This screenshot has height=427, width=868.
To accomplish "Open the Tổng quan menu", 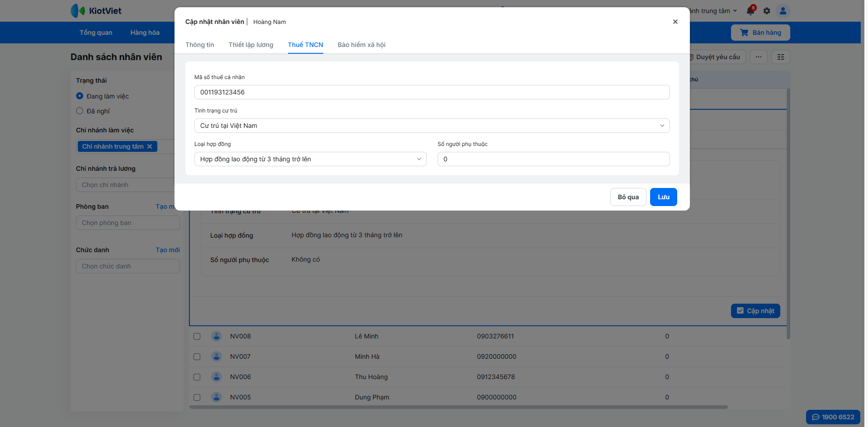I will (96, 33).
